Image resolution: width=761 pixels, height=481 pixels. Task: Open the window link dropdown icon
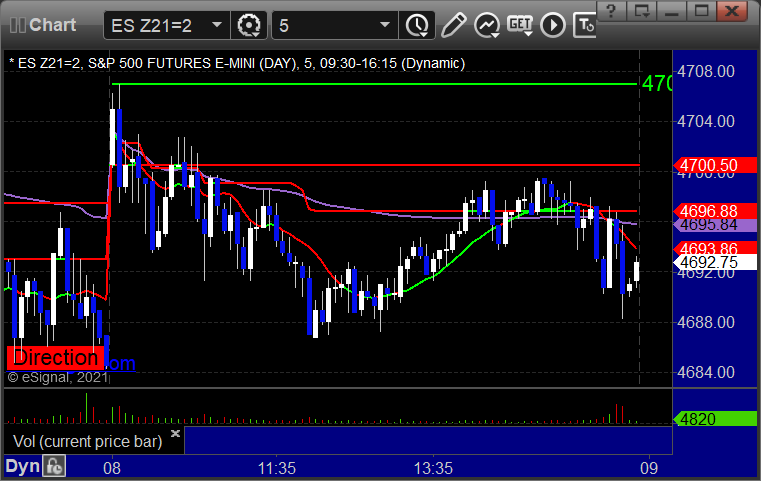coord(641,11)
